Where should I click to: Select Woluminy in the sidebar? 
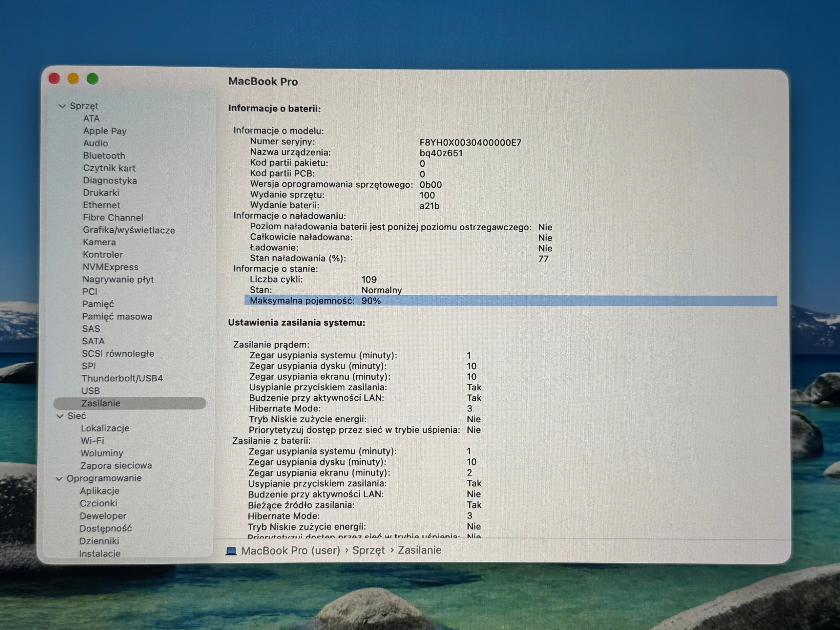(x=102, y=453)
